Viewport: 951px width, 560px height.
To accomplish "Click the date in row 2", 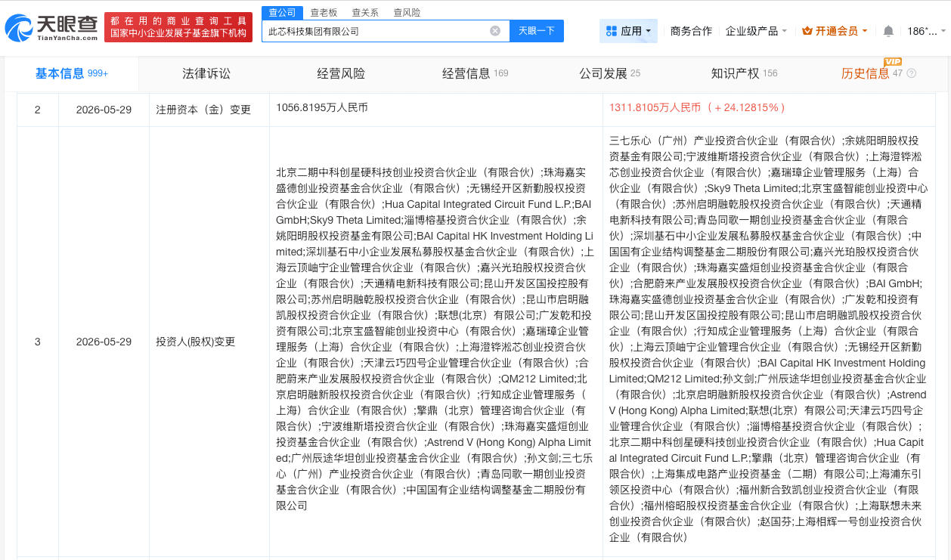I will (x=104, y=110).
